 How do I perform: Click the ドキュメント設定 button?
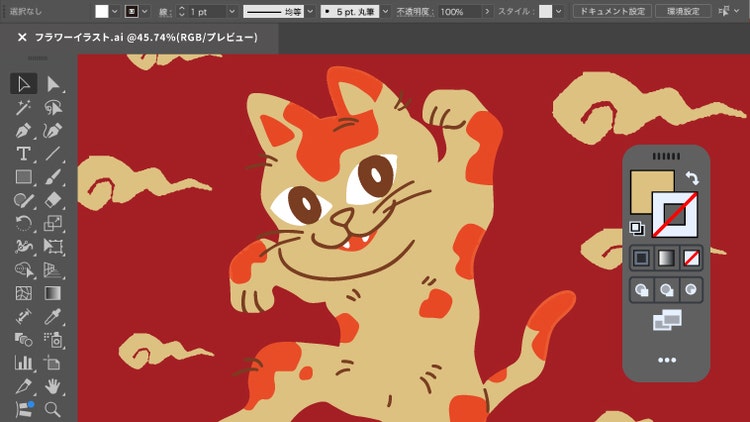612,11
